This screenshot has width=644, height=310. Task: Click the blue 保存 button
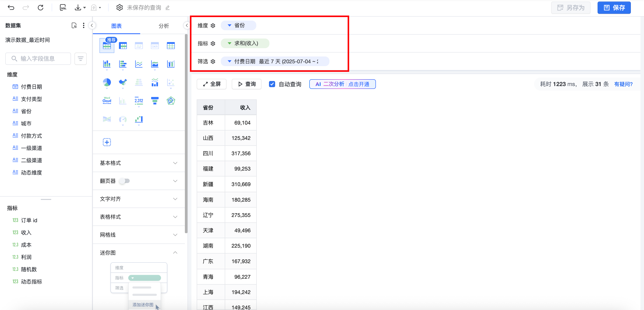[614, 8]
